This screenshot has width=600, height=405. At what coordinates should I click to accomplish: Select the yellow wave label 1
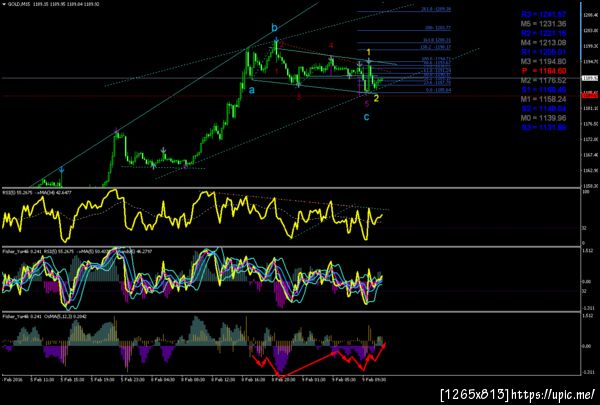[368, 52]
